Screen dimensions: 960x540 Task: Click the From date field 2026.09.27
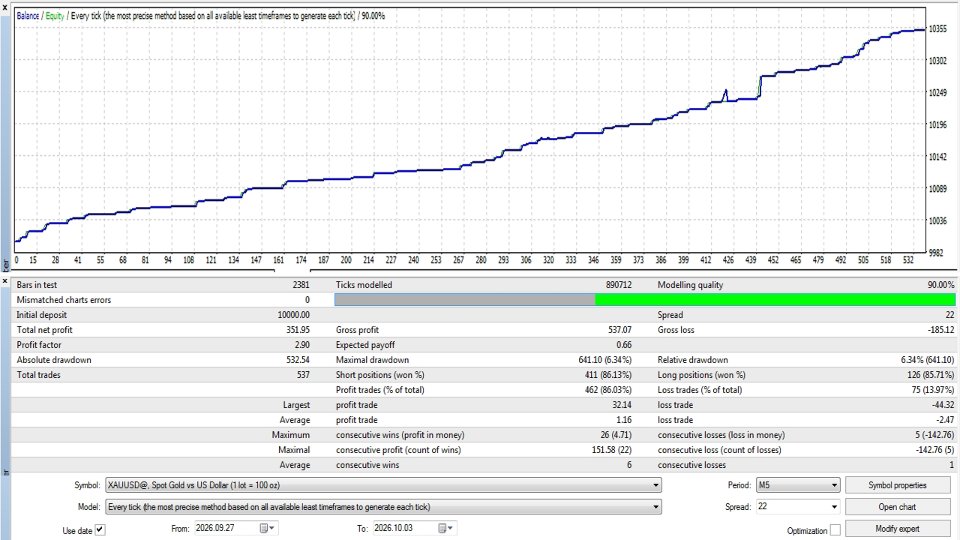[226, 528]
